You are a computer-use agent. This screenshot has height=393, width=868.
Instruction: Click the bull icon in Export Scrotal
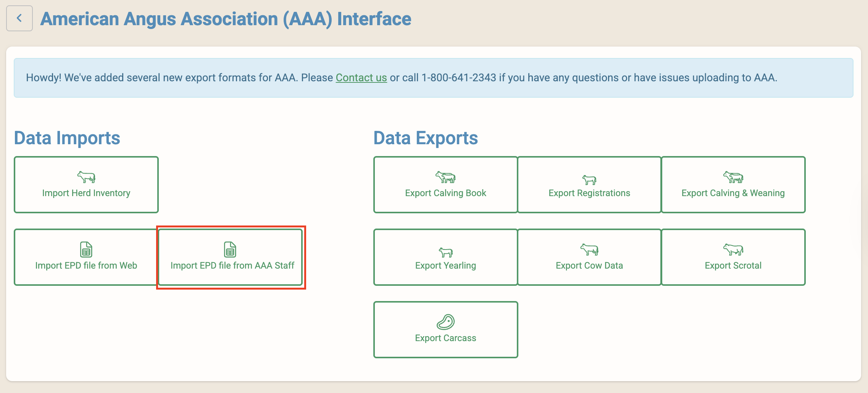tap(733, 250)
